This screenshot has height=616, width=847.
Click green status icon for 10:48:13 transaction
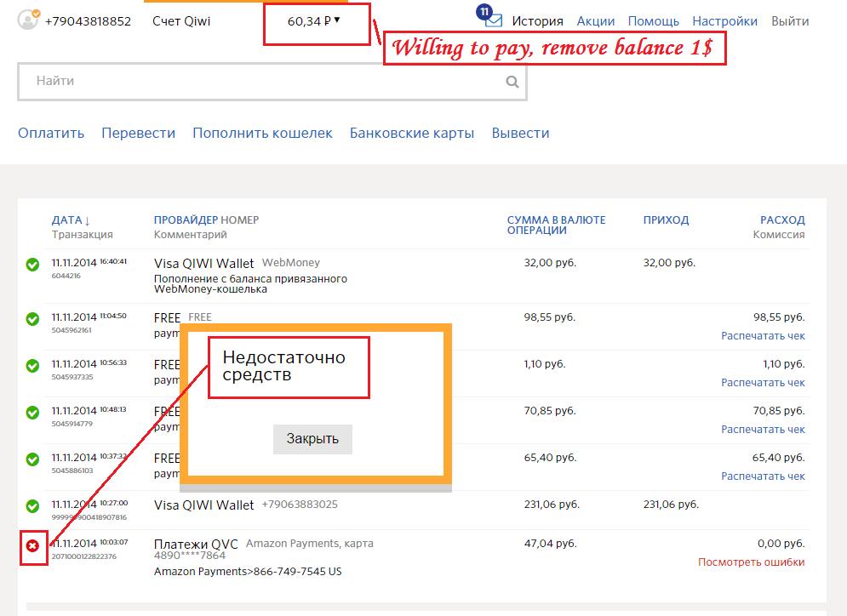point(32,413)
